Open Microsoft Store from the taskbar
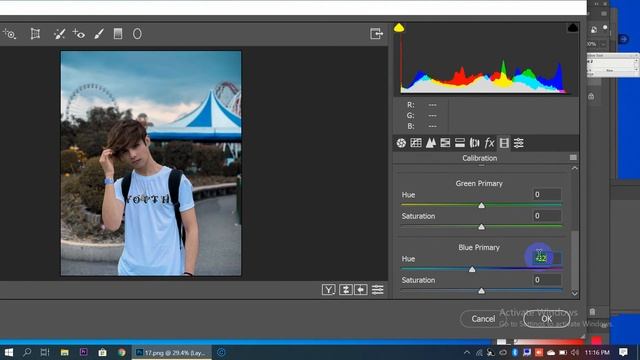Viewport: 640px width, 360px height. (x=102, y=352)
